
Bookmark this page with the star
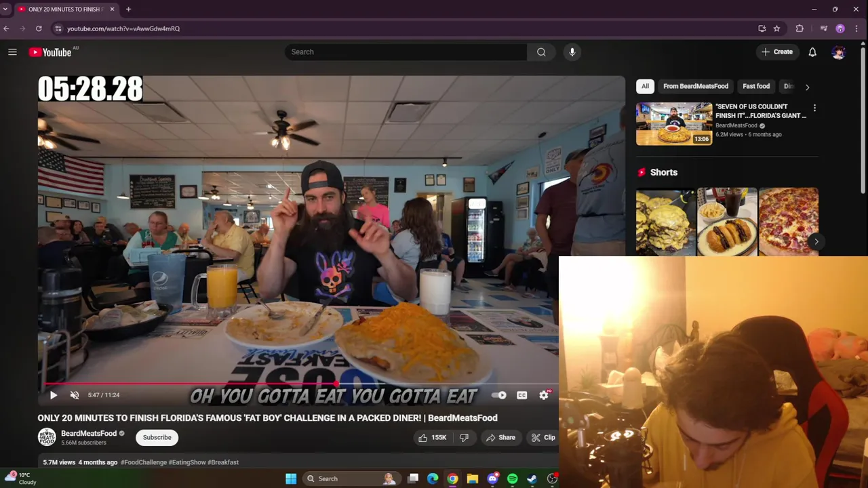click(x=776, y=28)
